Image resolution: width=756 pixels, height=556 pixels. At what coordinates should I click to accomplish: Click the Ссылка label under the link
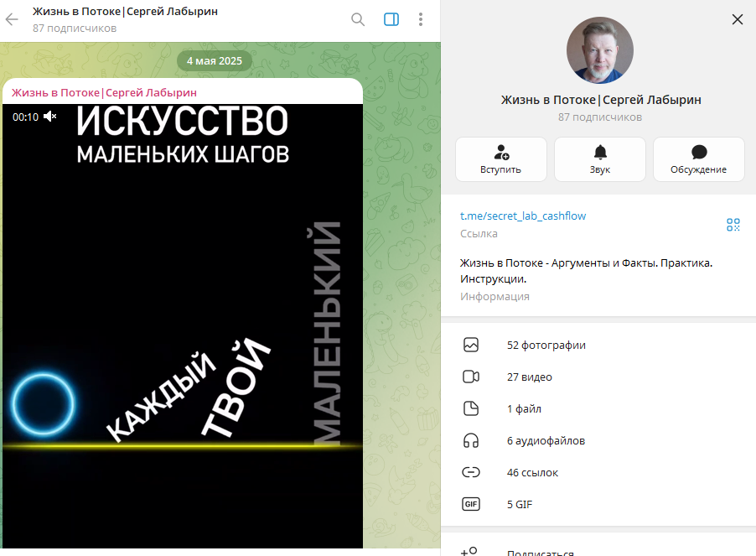(x=479, y=234)
